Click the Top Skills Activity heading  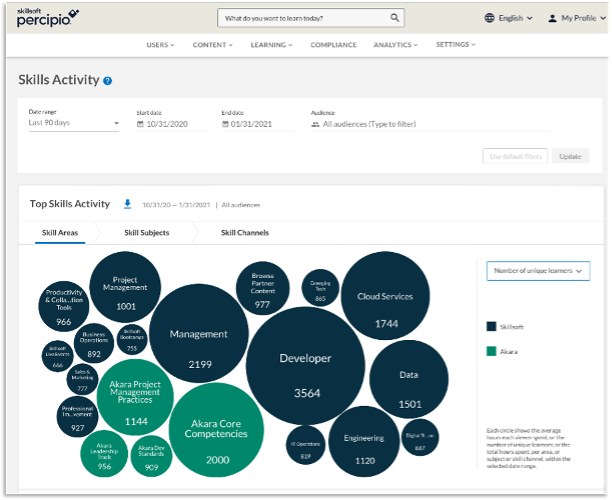click(x=70, y=204)
